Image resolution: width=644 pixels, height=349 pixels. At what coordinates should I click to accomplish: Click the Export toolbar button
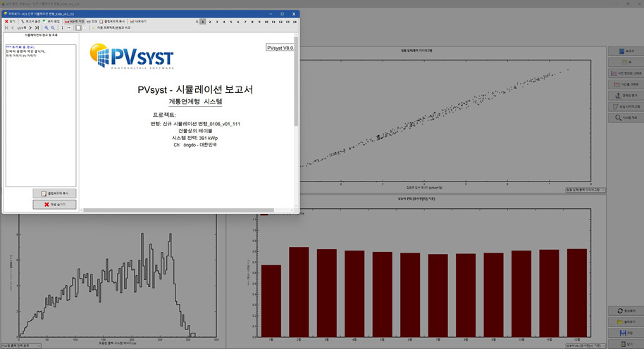(x=138, y=21)
